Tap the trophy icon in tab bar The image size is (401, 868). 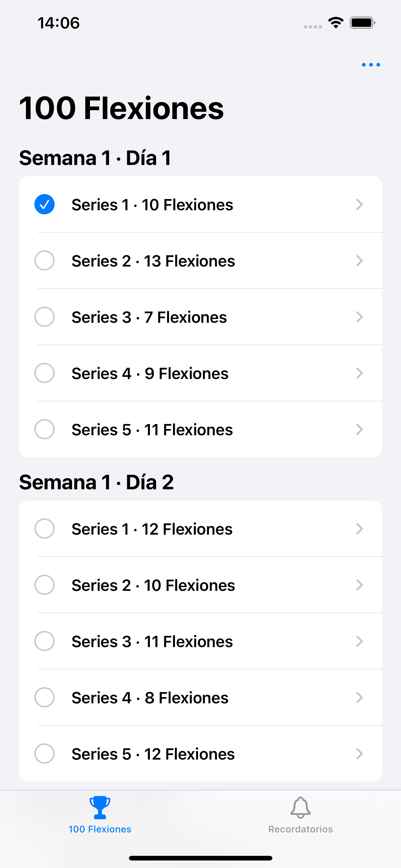tap(100, 808)
